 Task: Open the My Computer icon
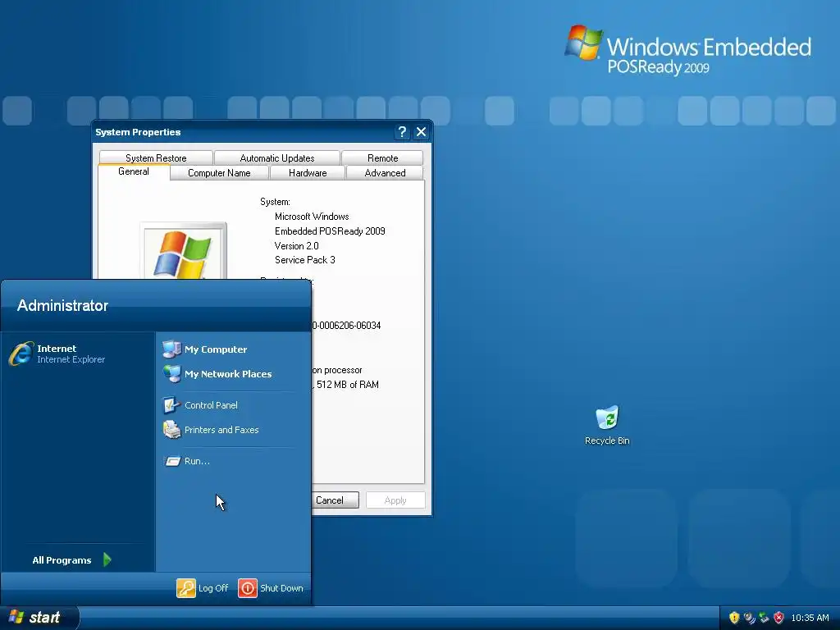coord(172,349)
